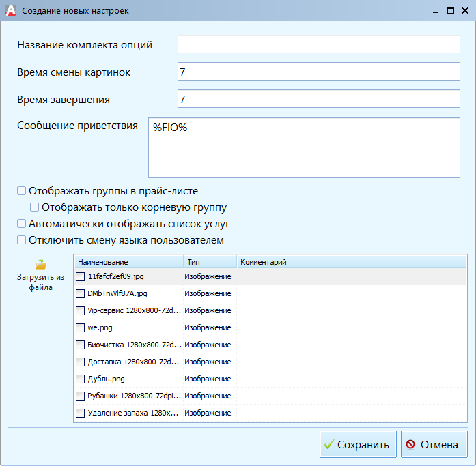Toggle Отображать только корневую группу checkbox

pos(35,207)
